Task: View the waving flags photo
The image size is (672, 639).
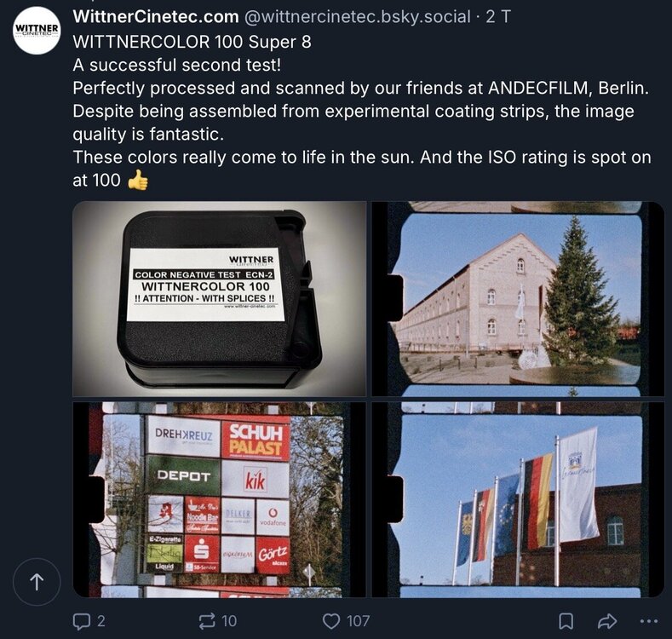Action: click(518, 499)
